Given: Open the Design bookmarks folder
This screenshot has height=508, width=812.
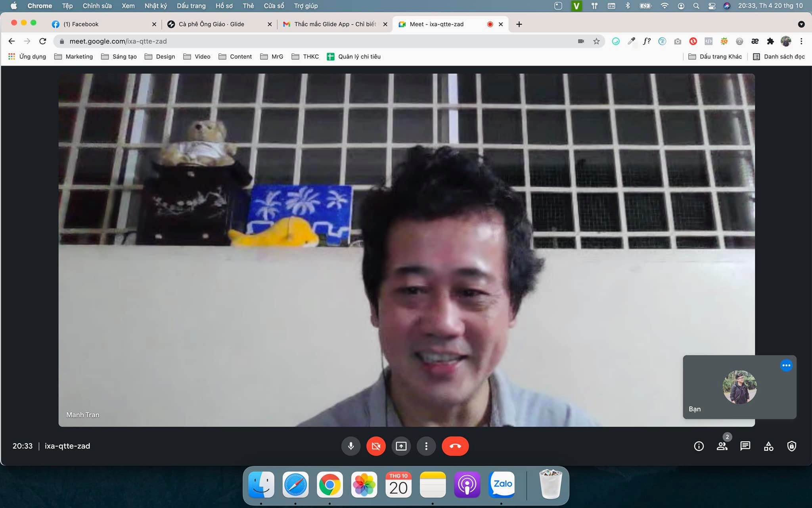Looking at the screenshot, I should coord(160,57).
